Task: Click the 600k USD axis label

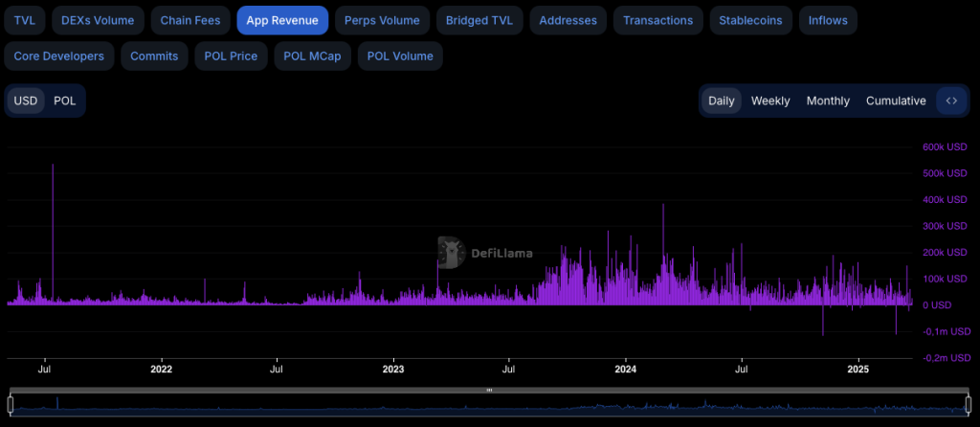Action: pos(945,146)
